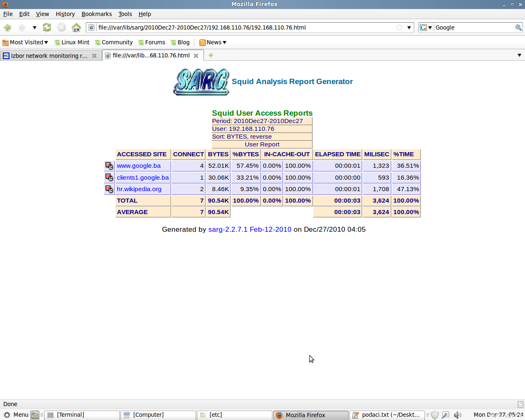Click the Stop loading button
This screenshot has height=420, width=525.
(62, 27)
